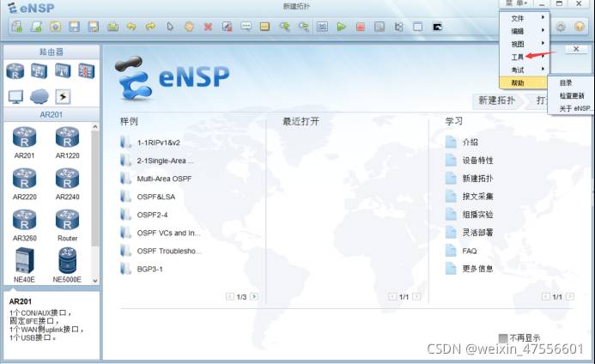Open the 编辑 menu item
Viewport: 595px width, 364px height.
[524, 31]
